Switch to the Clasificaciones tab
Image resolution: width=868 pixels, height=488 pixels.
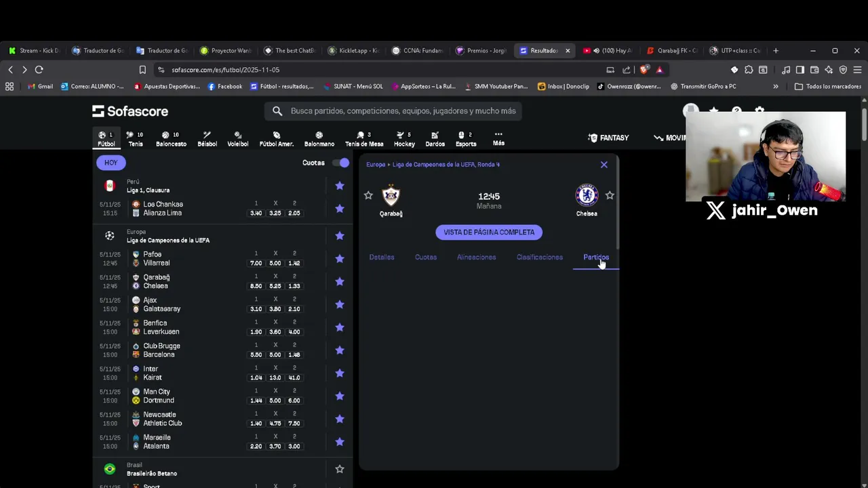coord(540,258)
